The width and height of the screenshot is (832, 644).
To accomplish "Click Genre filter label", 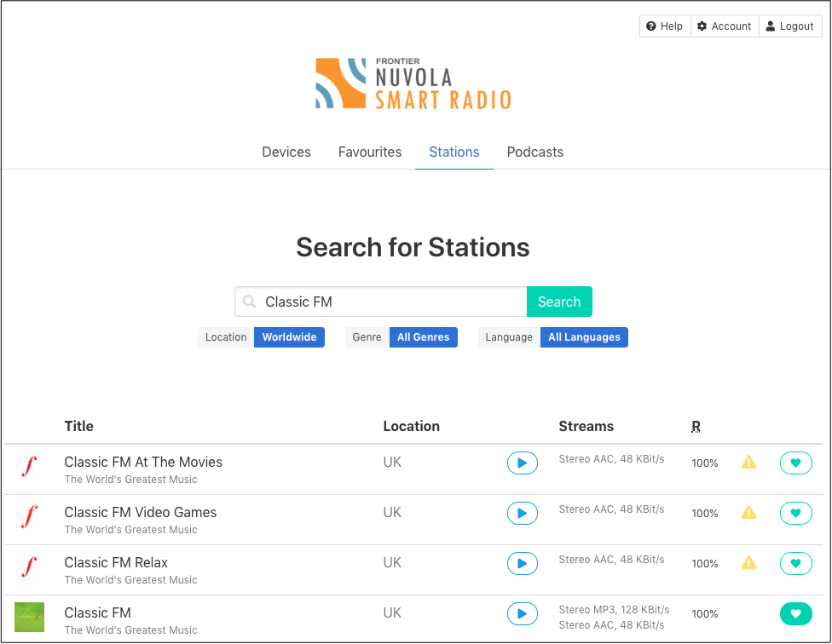I will [x=367, y=337].
